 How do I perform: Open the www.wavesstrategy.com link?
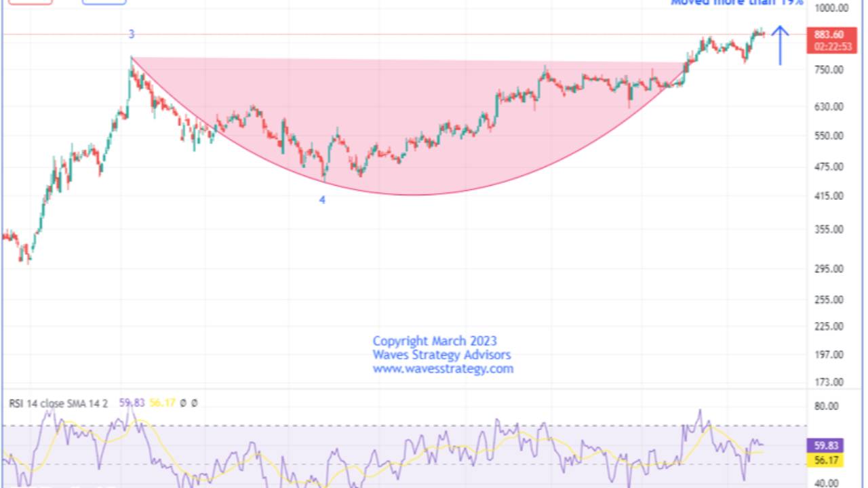click(x=443, y=369)
